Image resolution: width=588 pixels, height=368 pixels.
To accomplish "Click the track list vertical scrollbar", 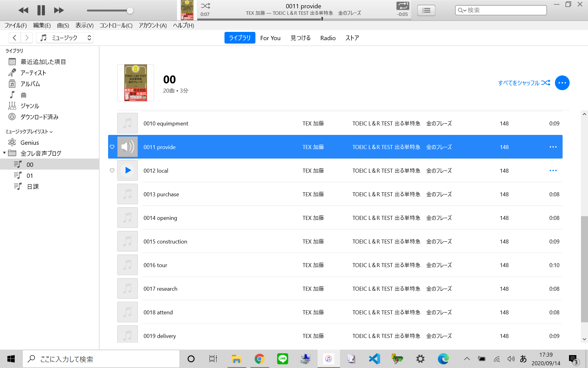I will click(584, 269).
